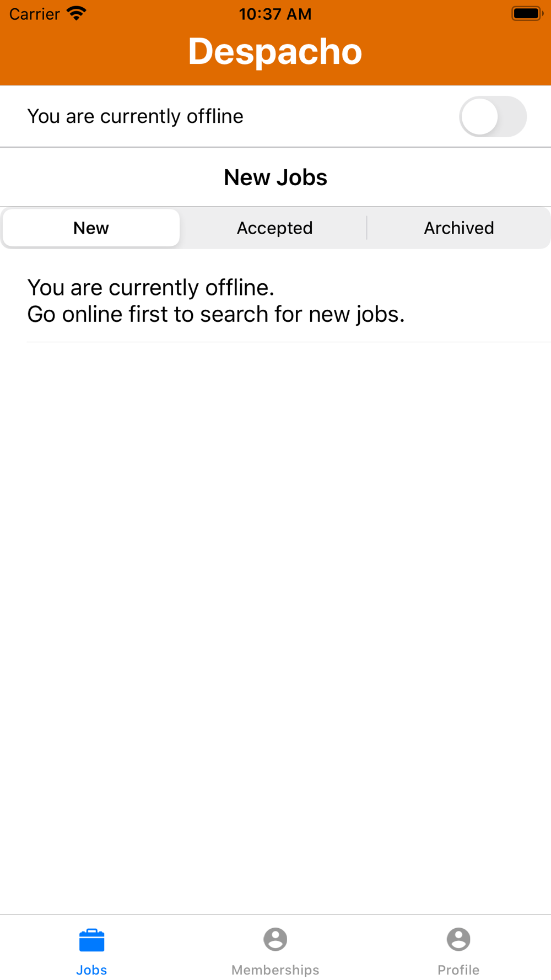Show the Archived jobs segment
Viewport: 551px width, 980px height.
coord(458,228)
